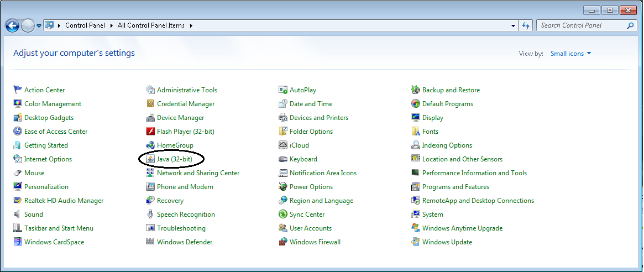644x272 pixels.
Task: Click the search magnifier icon
Action: coord(630,25)
